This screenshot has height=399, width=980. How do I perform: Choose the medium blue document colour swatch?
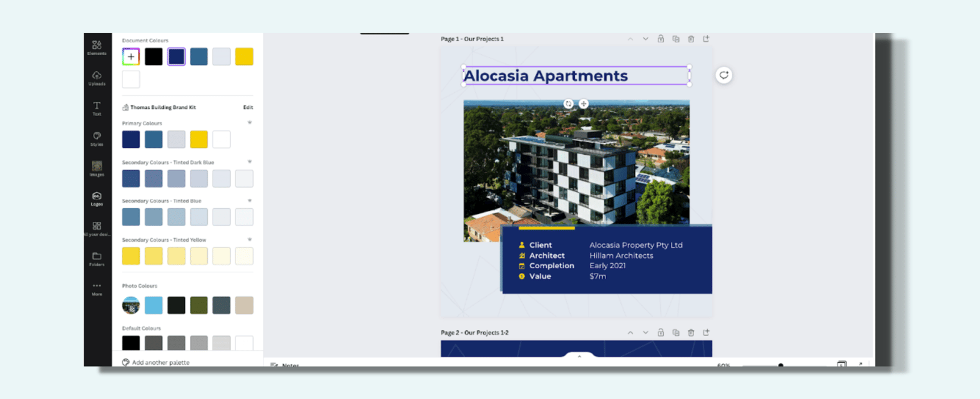[199, 57]
